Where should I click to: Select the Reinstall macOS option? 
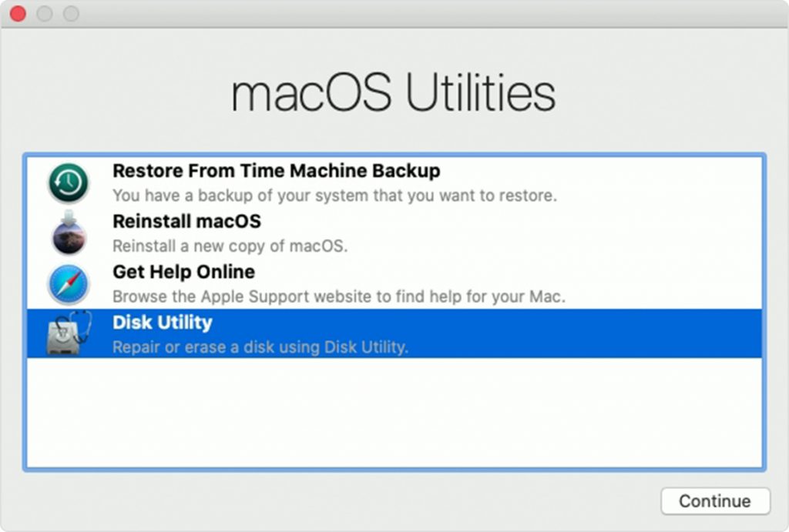[x=186, y=222]
